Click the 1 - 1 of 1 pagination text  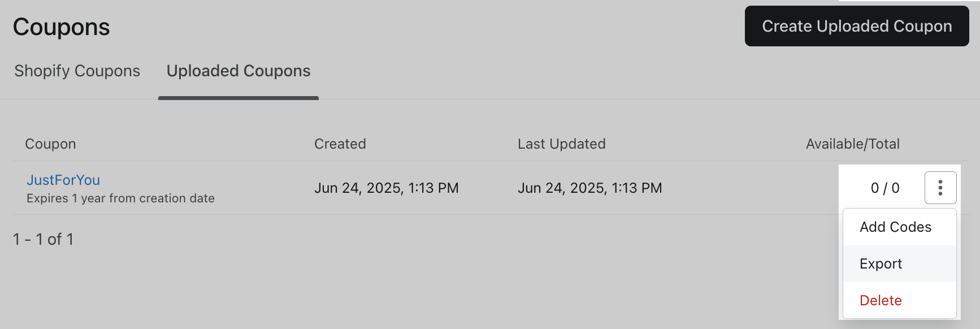pos(43,239)
